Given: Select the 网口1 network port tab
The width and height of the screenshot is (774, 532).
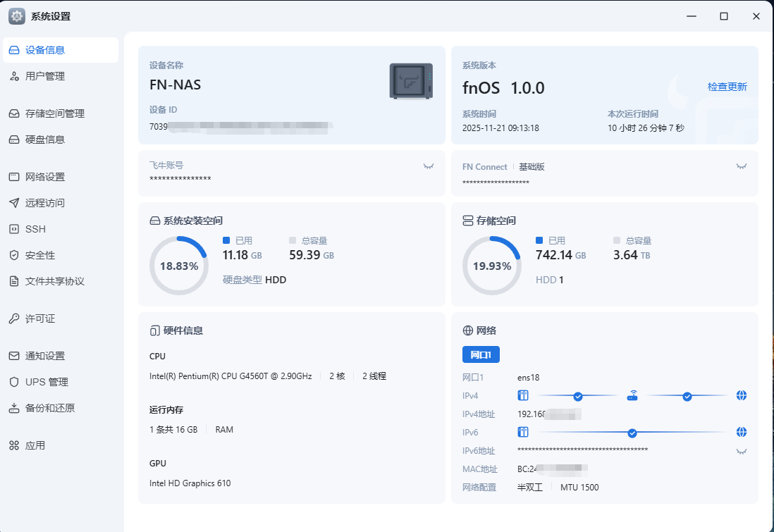Looking at the screenshot, I should (481, 354).
